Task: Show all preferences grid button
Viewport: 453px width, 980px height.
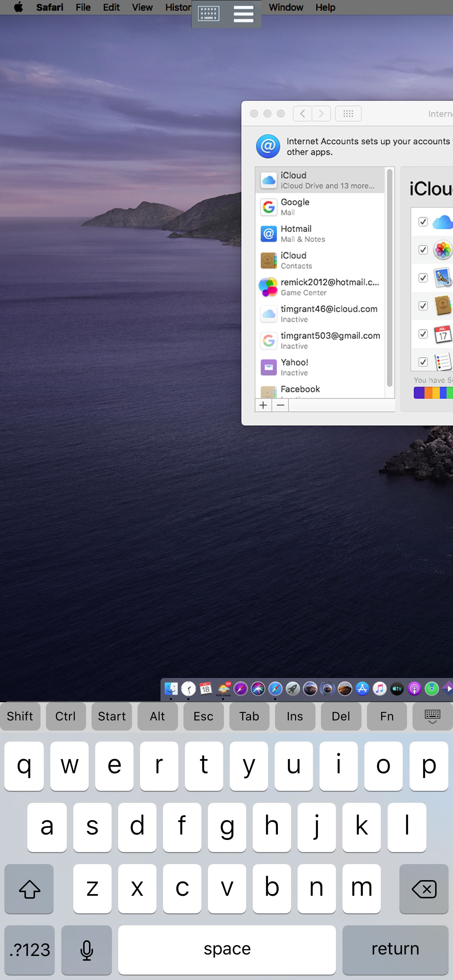Action: pyautogui.click(x=348, y=113)
